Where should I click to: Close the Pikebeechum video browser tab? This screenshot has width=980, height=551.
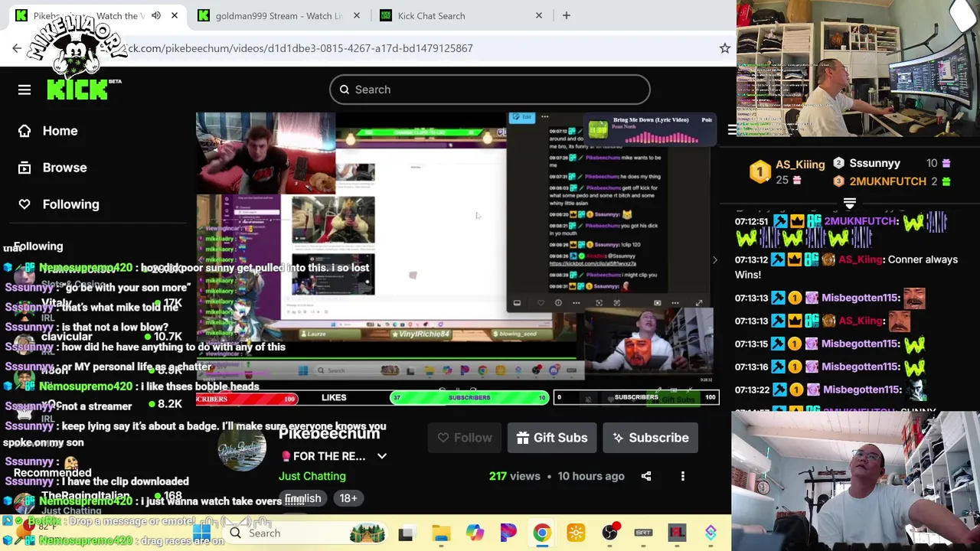pos(175,15)
